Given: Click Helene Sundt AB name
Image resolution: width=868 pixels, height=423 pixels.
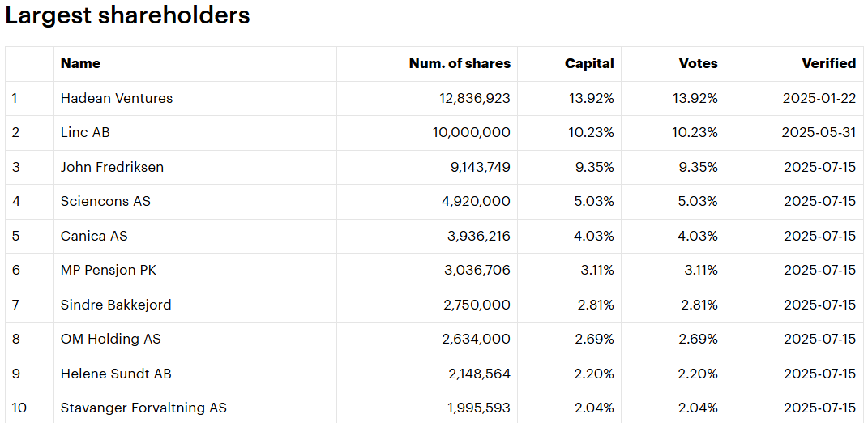Looking at the screenshot, I should tap(116, 374).
